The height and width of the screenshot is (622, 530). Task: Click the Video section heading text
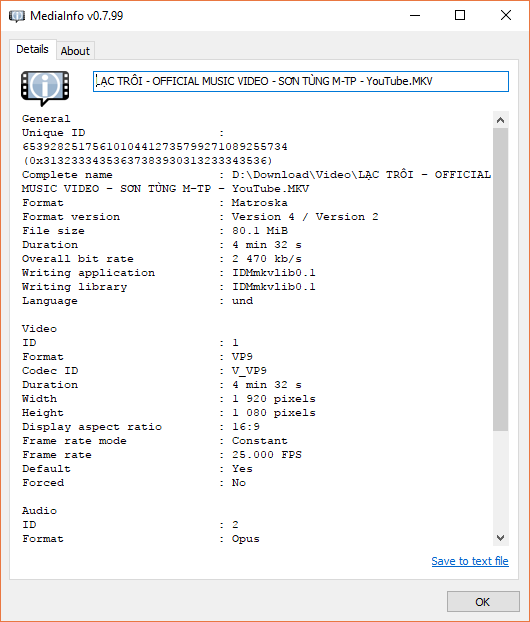pyautogui.click(x=39, y=329)
